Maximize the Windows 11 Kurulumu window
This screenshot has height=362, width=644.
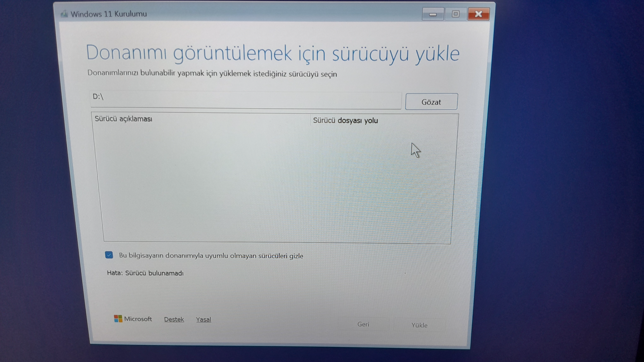click(x=456, y=14)
